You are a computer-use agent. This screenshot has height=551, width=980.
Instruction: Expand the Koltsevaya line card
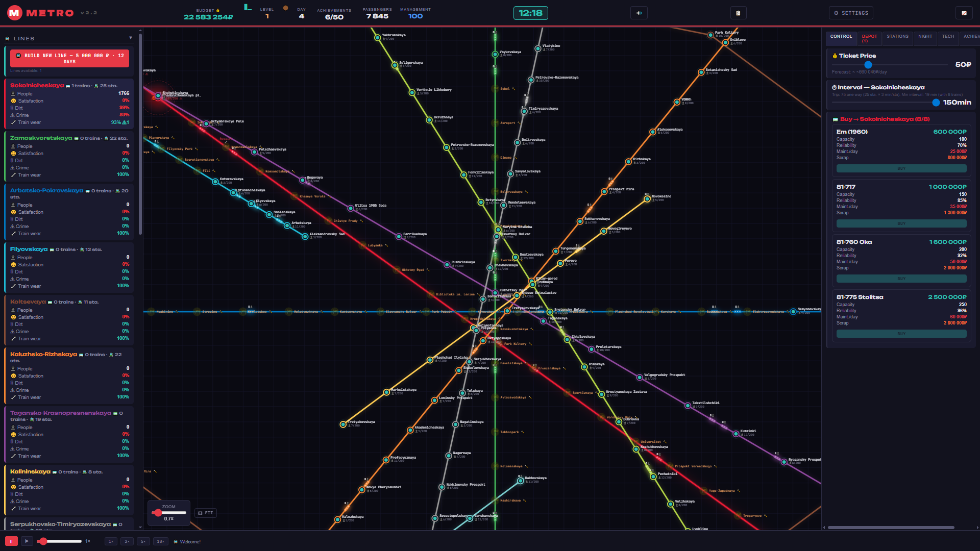(x=69, y=320)
